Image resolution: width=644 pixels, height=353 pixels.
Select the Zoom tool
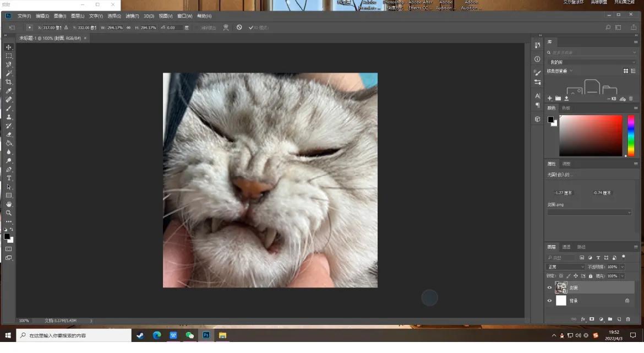tap(9, 213)
